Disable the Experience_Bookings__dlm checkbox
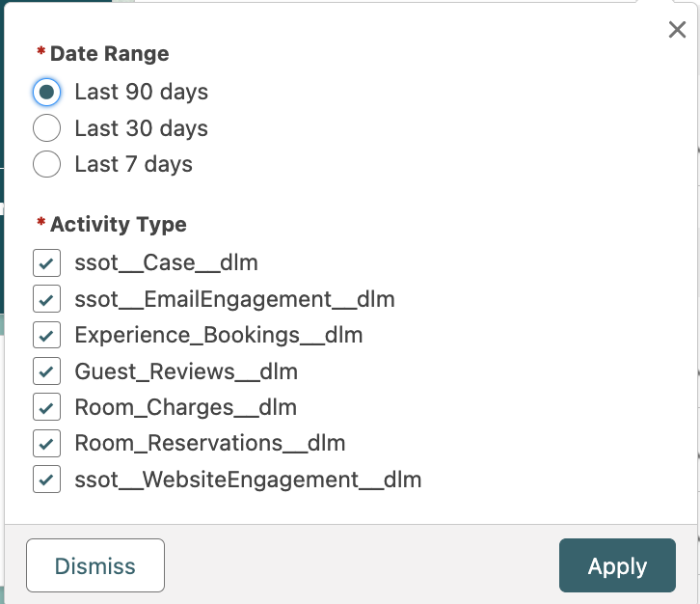The width and height of the screenshot is (700, 604). coord(46,335)
